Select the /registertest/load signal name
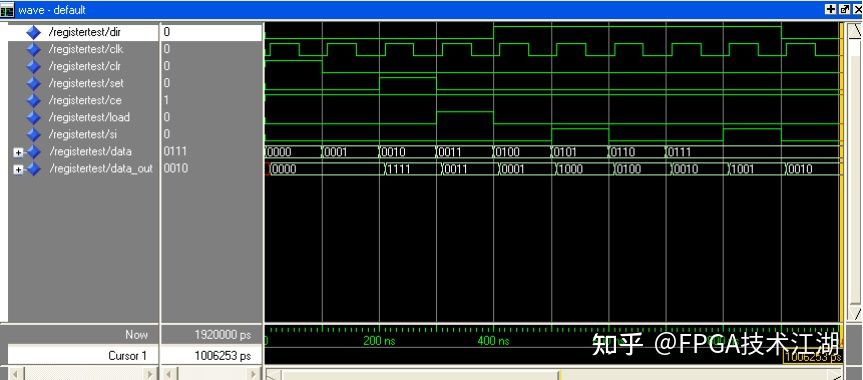 [x=89, y=117]
